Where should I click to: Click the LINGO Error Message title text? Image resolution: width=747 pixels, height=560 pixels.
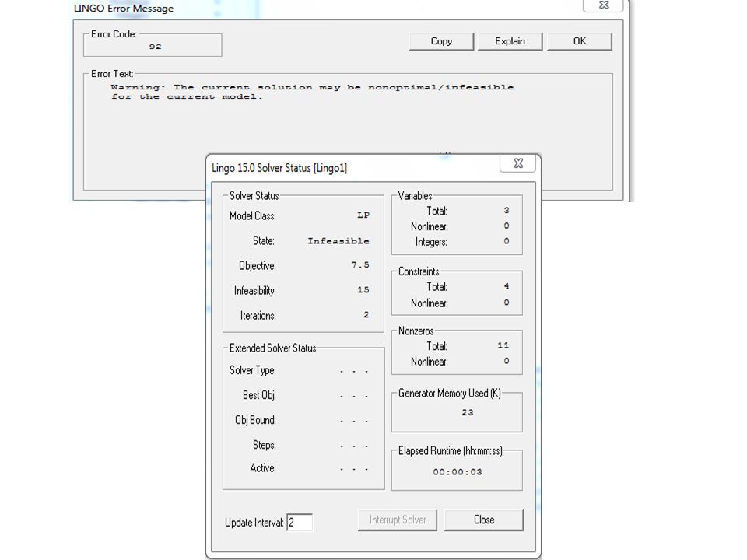[x=124, y=8]
